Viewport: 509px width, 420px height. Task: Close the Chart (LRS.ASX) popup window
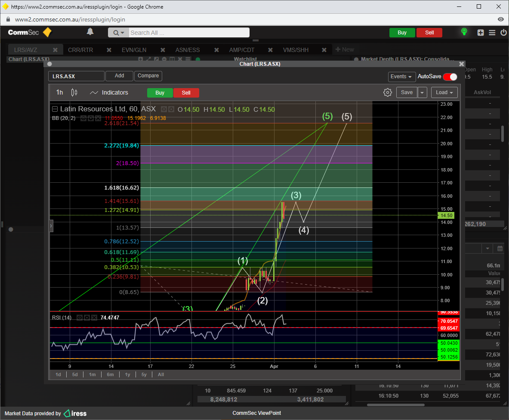pyautogui.click(x=461, y=64)
